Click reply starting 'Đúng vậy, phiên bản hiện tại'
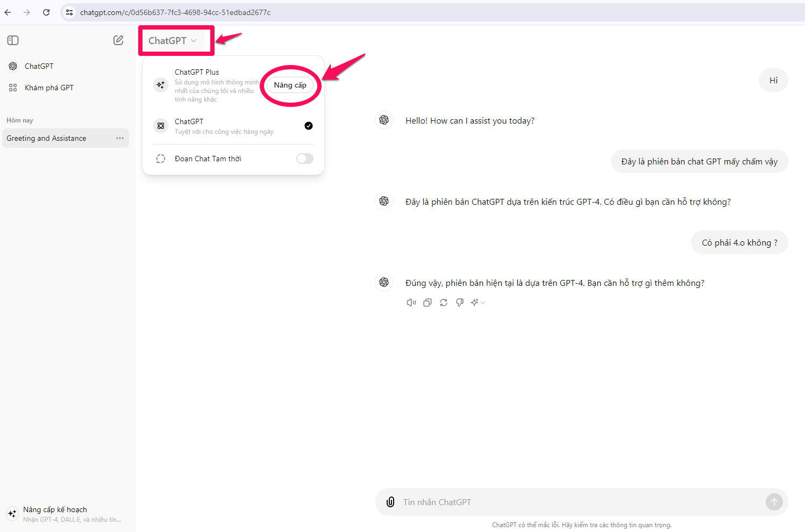Viewport: 805px width, 532px height. click(x=555, y=283)
